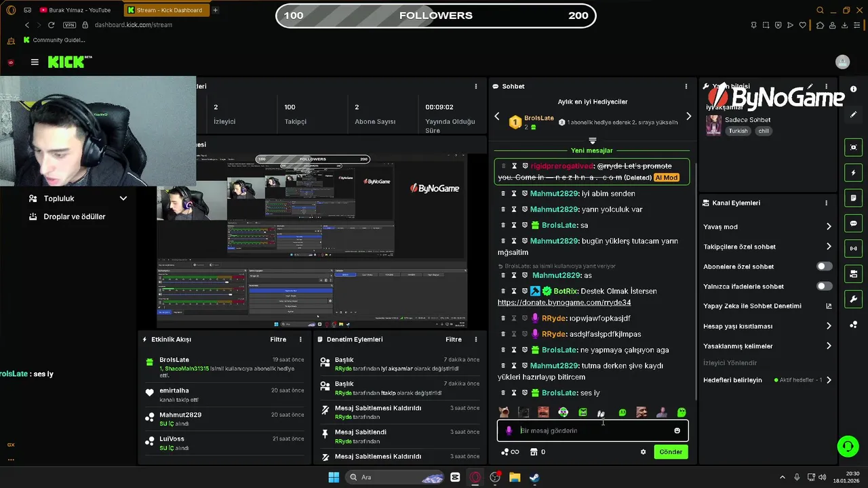Screen dimensions: 868x488
Task: Click the screen capture icon in right sidebar
Action: (853, 147)
